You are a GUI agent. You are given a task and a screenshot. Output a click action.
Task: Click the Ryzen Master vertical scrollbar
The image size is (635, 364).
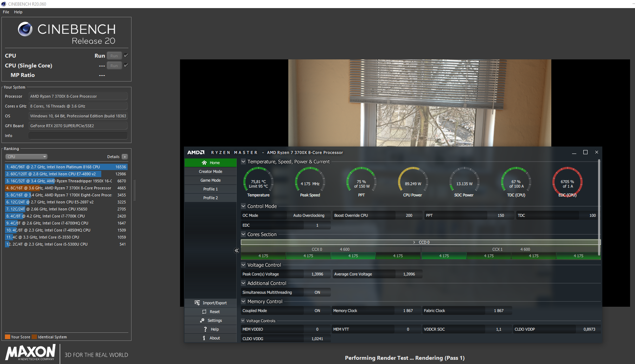(599, 207)
